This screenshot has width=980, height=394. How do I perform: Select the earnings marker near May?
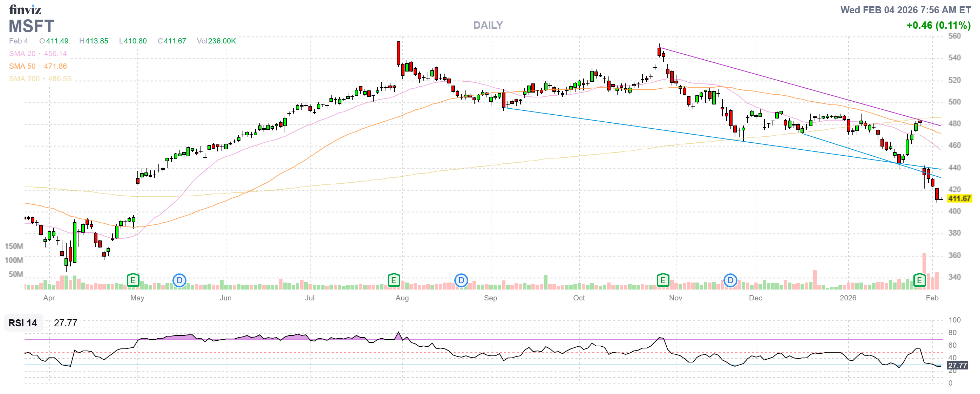[133, 280]
